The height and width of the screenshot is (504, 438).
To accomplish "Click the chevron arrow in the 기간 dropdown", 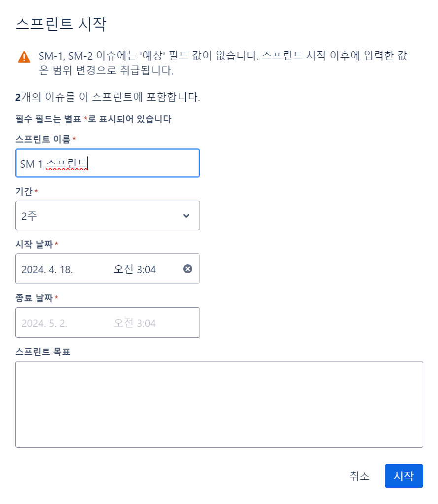I will click(186, 216).
